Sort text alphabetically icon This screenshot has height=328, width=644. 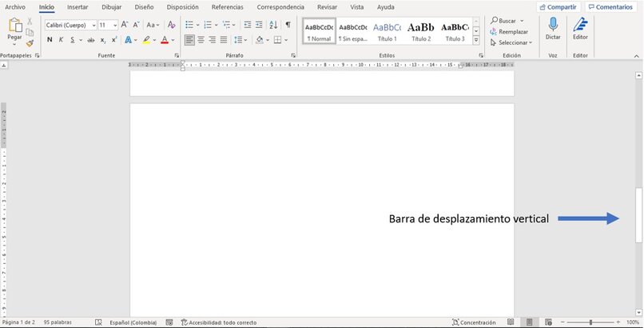point(273,25)
